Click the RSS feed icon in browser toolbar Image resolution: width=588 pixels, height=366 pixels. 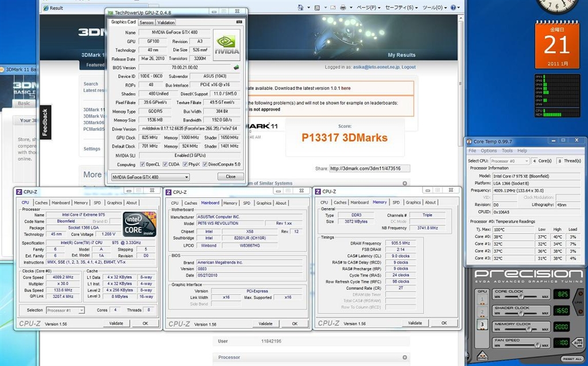(x=317, y=7)
